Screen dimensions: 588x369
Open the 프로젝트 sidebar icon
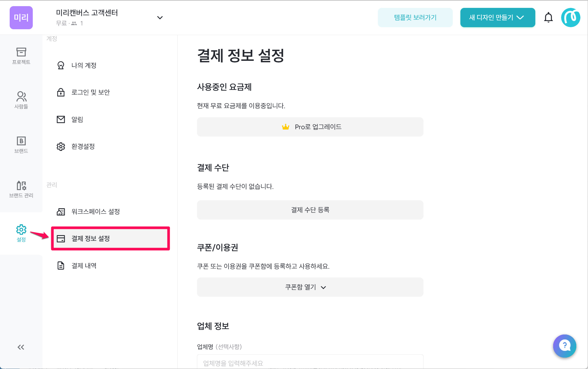(21, 56)
